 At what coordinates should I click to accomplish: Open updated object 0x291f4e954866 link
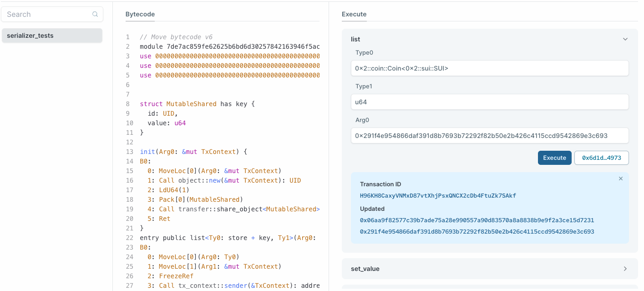tap(477, 232)
